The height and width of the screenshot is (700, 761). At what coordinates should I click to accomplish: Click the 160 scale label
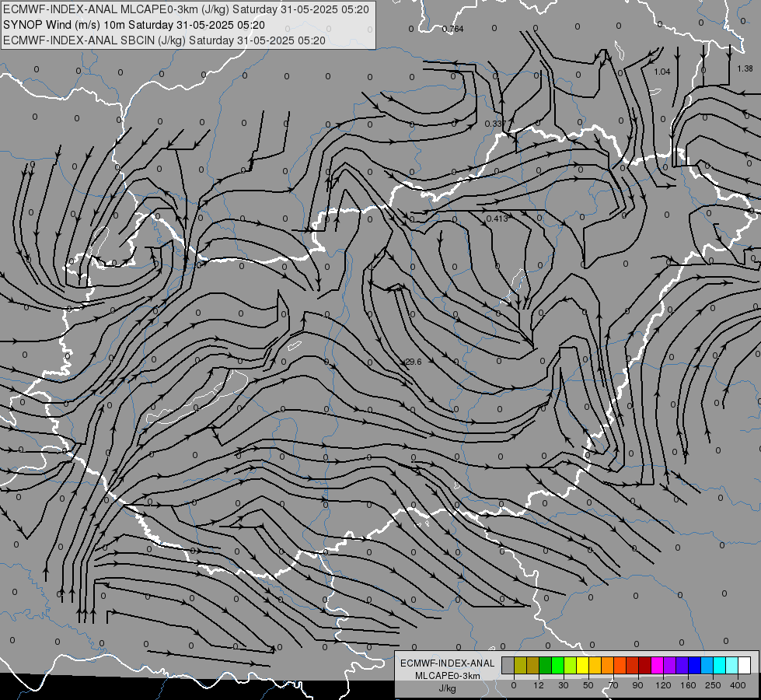click(x=688, y=685)
